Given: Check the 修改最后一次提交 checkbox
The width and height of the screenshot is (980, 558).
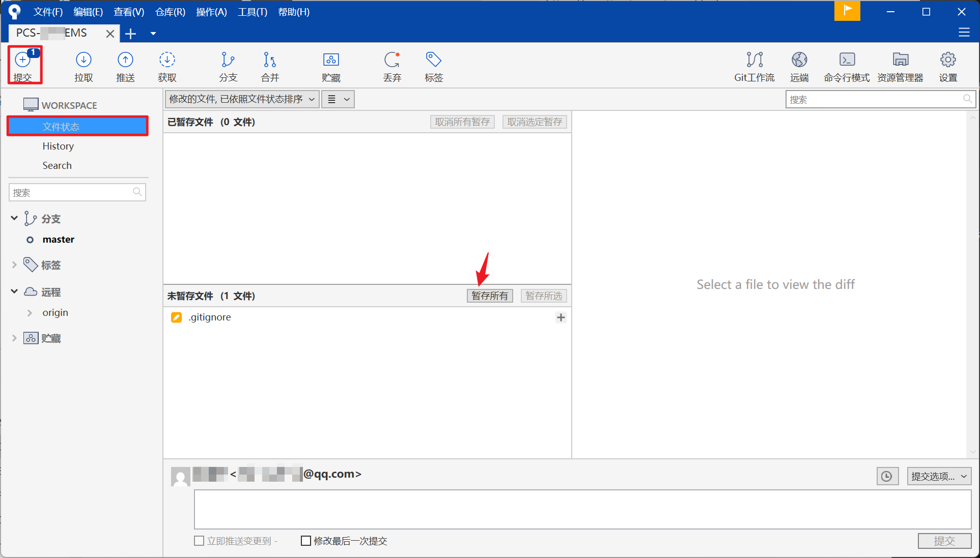Looking at the screenshot, I should [306, 541].
